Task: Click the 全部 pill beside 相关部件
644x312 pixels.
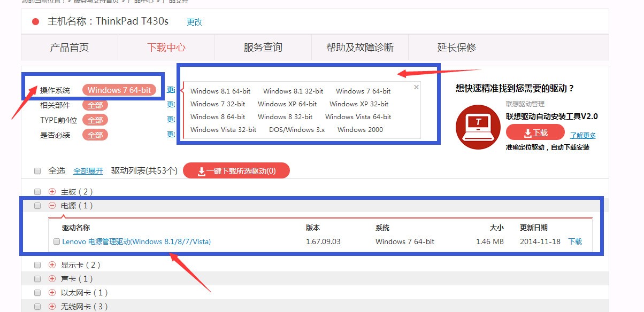Action: point(95,105)
